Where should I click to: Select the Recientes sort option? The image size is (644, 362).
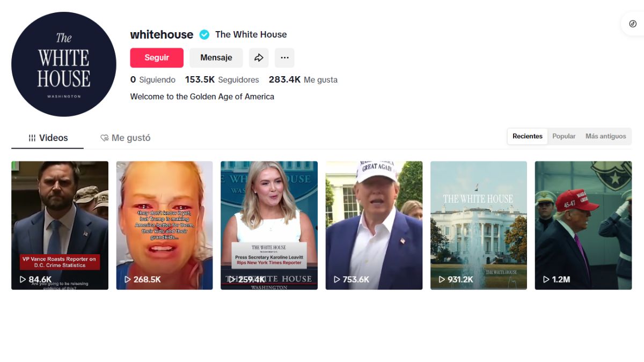coord(528,136)
